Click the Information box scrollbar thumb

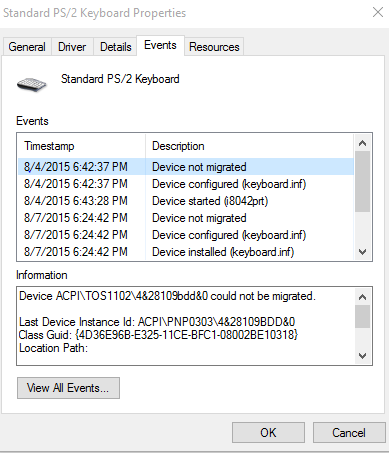[362, 317]
